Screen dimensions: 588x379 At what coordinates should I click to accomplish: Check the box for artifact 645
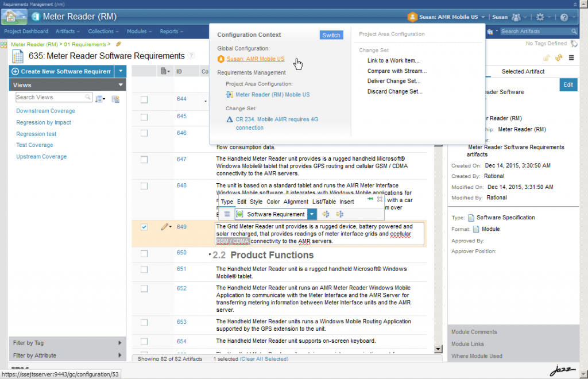click(x=144, y=117)
